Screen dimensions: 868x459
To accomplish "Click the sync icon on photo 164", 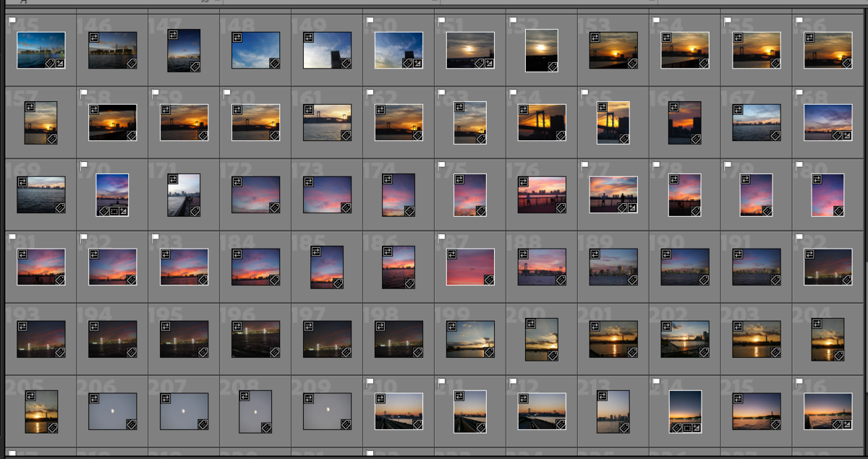I will (524, 109).
